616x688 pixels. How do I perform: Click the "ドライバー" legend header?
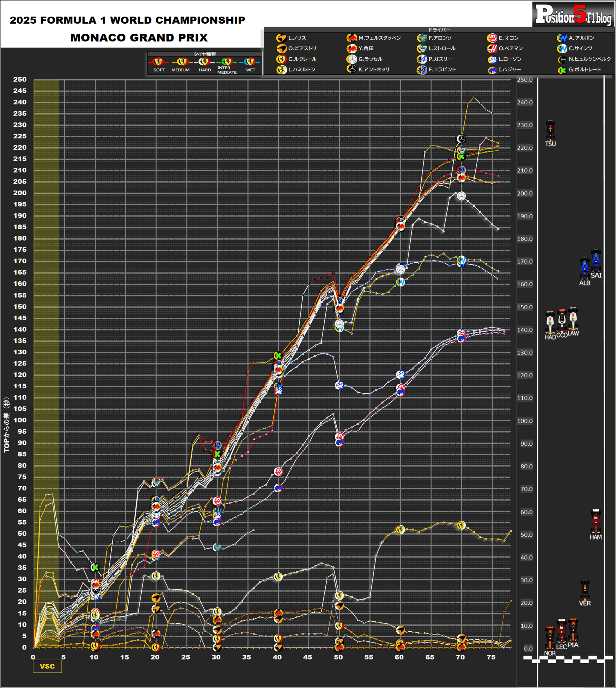pos(439,30)
